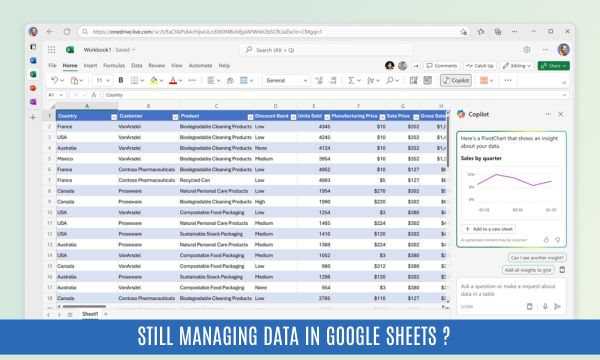Open Copilot pane more options ellipsis

coord(548,114)
